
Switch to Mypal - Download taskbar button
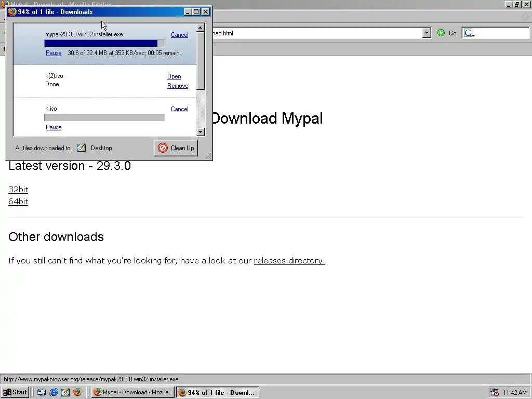133,392
